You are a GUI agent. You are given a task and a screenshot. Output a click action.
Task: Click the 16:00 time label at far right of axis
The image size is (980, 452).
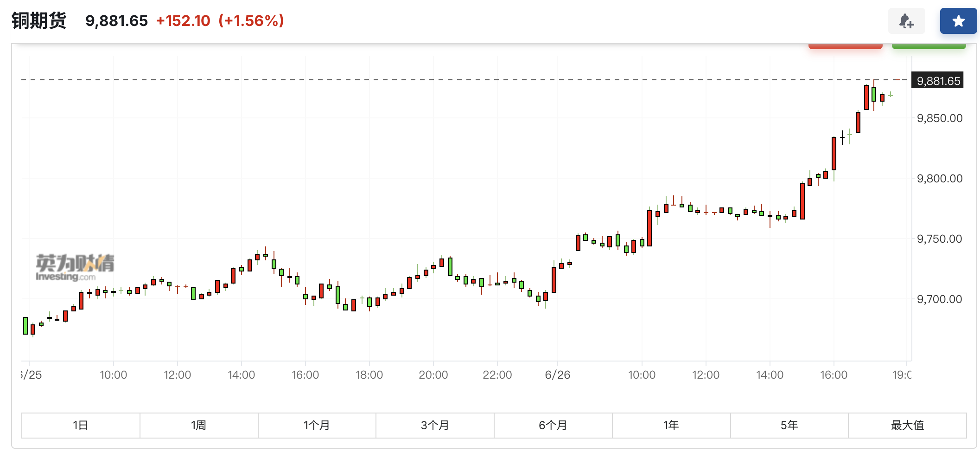click(x=834, y=375)
